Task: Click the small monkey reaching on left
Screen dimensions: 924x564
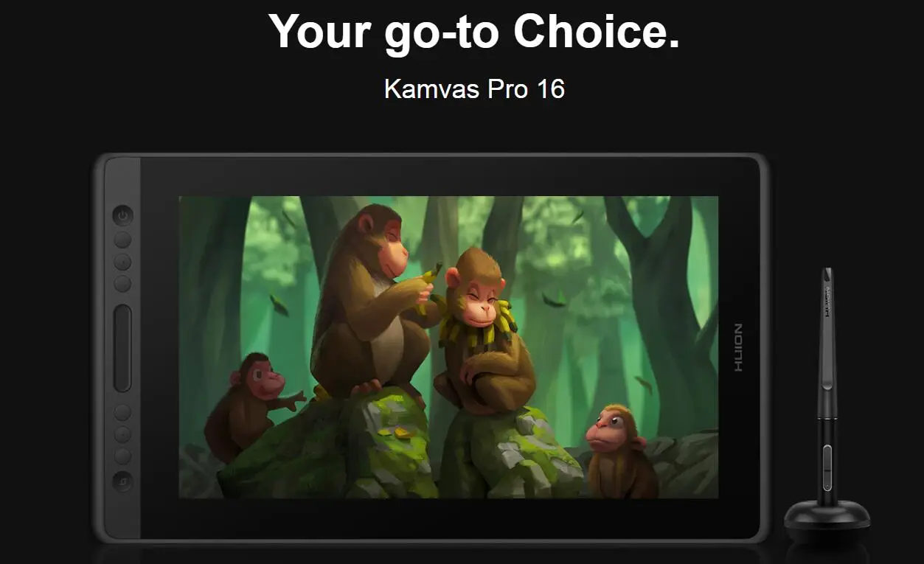Action: [x=251, y=405]
